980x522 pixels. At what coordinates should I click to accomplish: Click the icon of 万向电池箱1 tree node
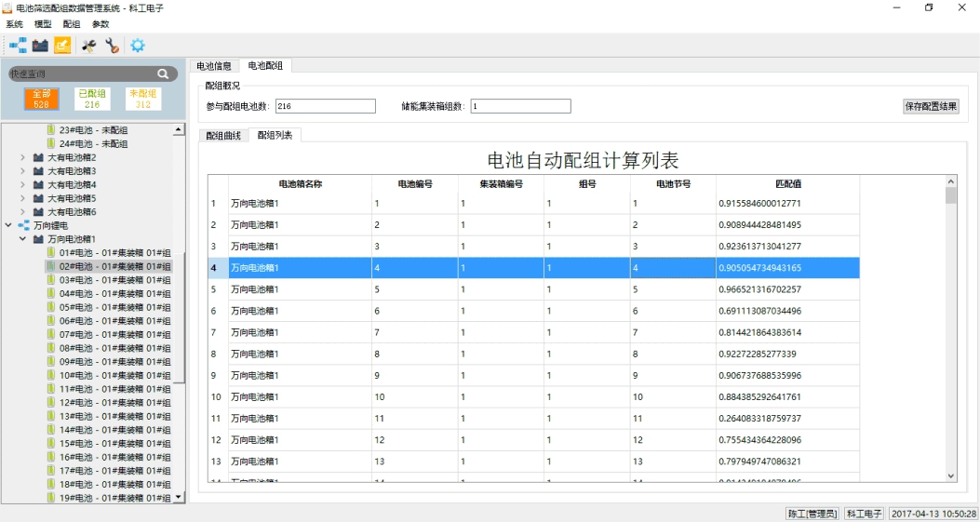click(38, 239)
